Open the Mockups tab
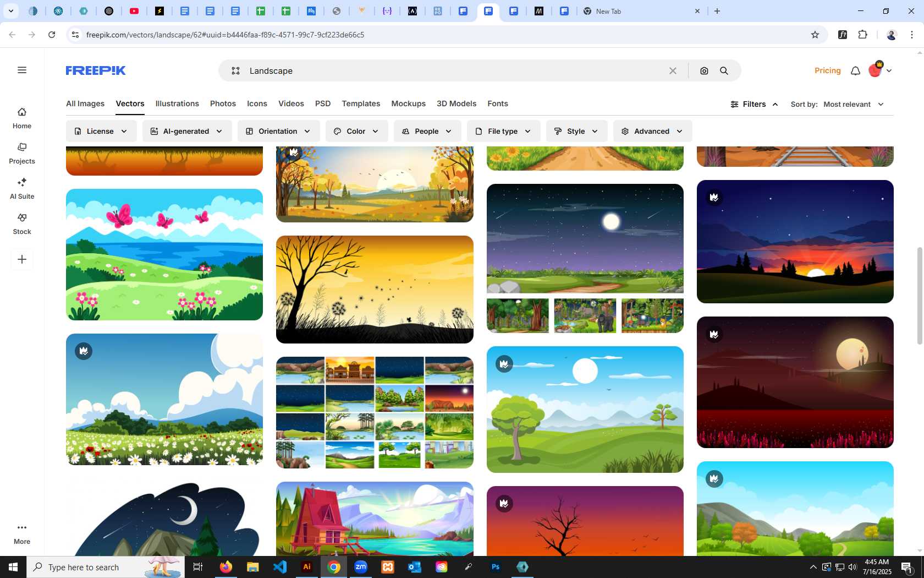This screenshot has height=578, width=924. [408, 103]
